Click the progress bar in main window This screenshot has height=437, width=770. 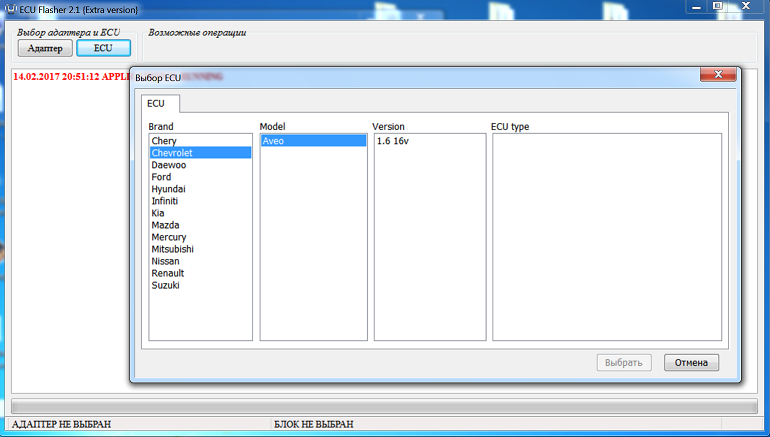click(x=384, y=406)
